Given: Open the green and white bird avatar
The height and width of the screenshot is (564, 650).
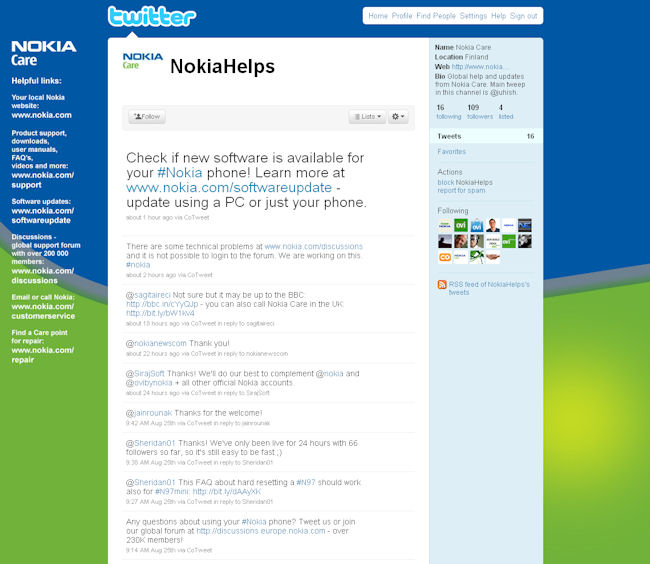Looking at the screenshot, I should pos(477,257).
